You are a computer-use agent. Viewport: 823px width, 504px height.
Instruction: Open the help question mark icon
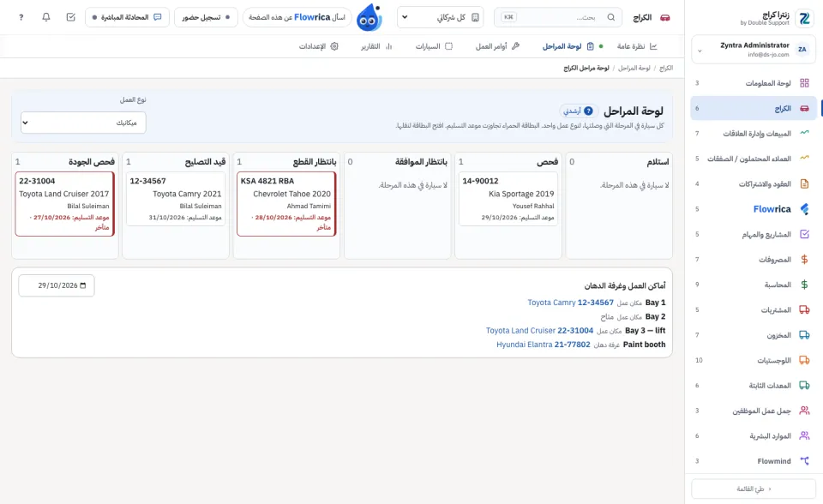21,17
